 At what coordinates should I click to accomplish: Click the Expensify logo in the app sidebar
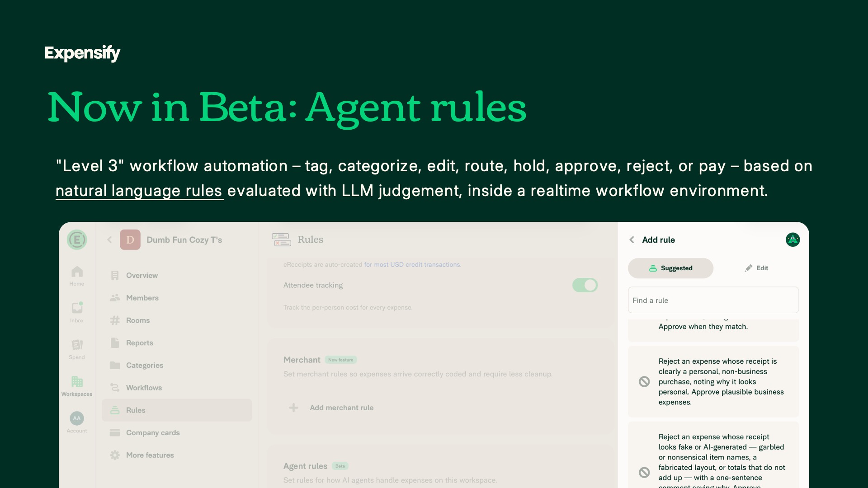point(77,239)
